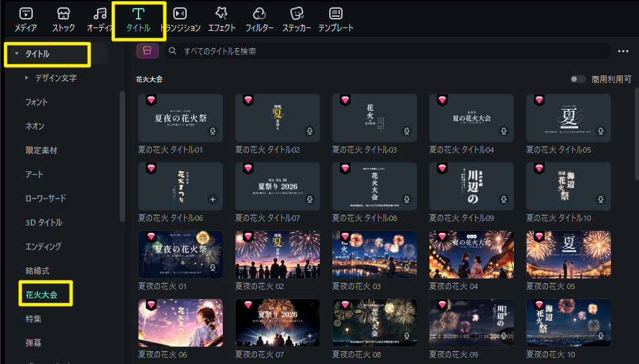
Task: Open the ストック tab icon
Action: [63, 14]
